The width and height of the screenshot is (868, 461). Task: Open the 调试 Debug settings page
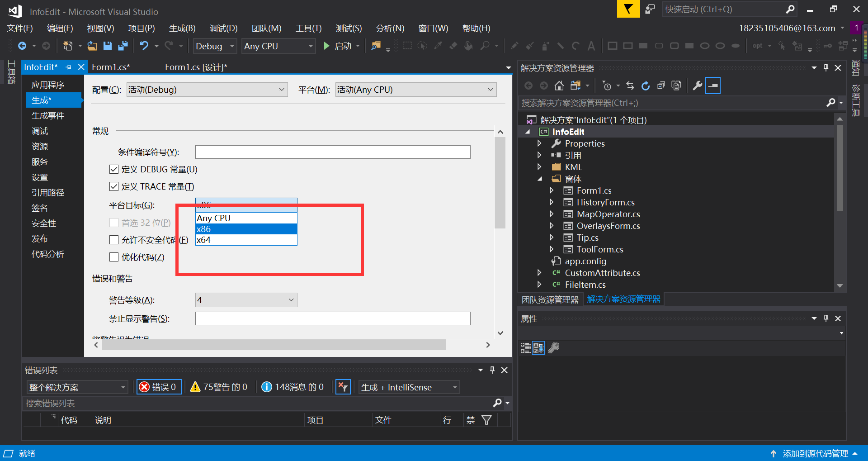coord(40,131)
